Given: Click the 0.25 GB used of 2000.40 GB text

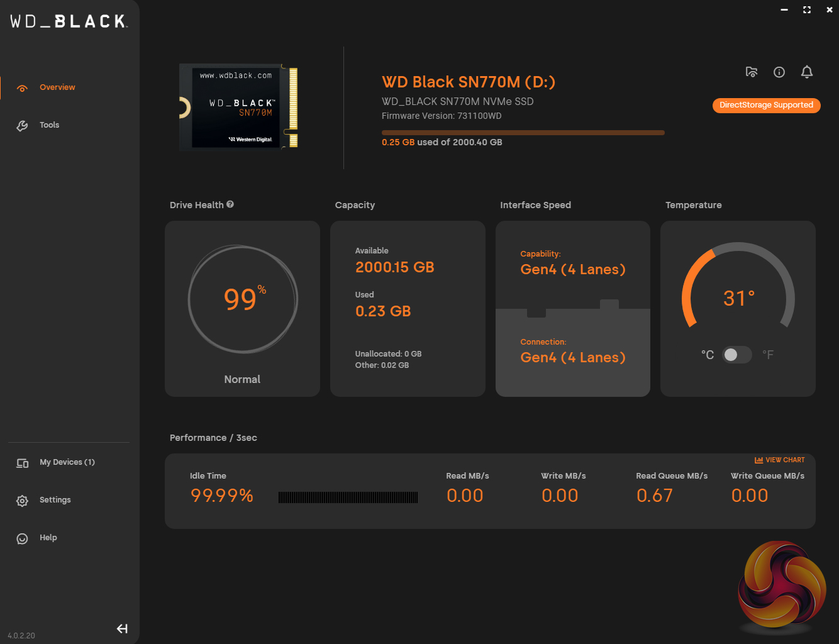Looking at the screenshot, I should click(442, 142).
